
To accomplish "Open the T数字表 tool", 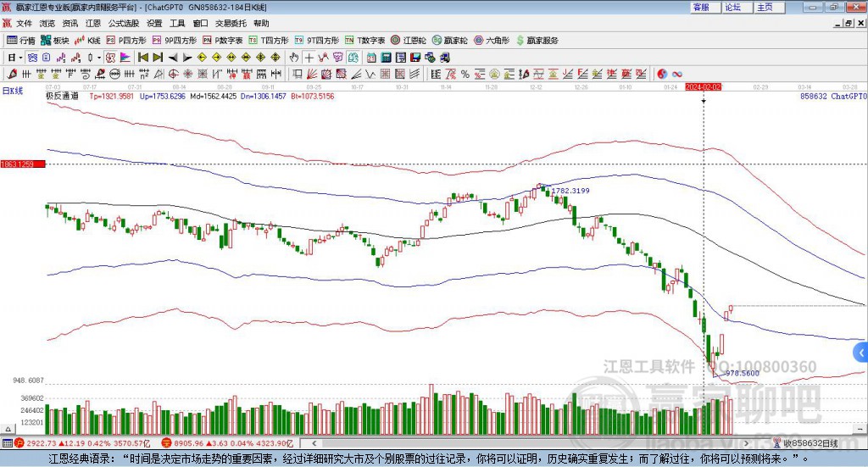I will [364, 41].
